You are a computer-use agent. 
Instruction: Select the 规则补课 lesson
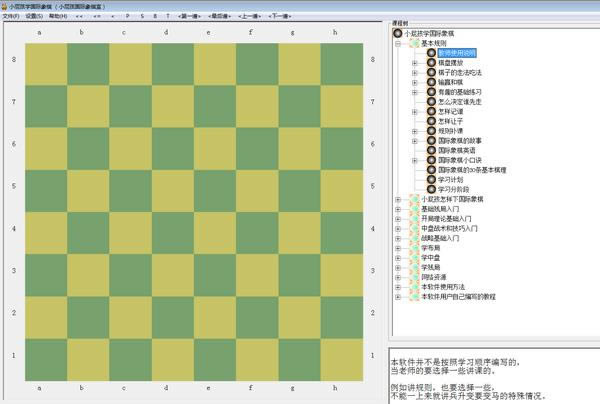[450, 131]
